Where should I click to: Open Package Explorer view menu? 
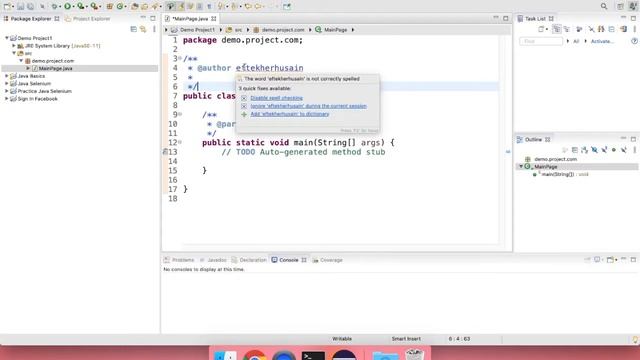click(154, 29)
